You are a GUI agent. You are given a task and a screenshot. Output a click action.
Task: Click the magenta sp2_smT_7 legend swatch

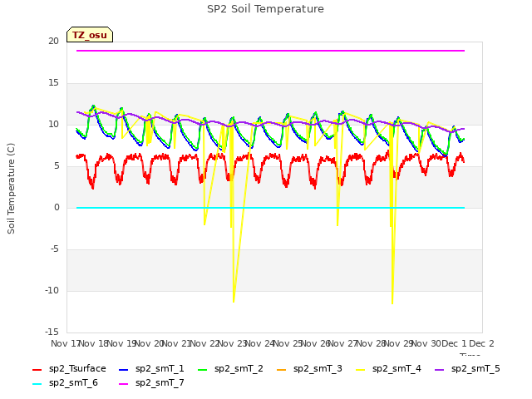pyautogui.click(x=124, y=384)
